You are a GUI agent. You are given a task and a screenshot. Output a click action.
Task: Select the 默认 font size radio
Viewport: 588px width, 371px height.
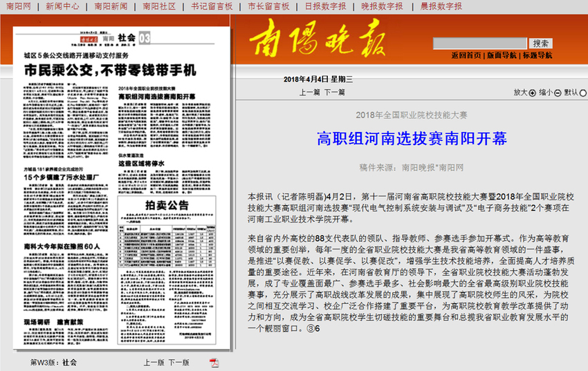[x=582, y=93]
